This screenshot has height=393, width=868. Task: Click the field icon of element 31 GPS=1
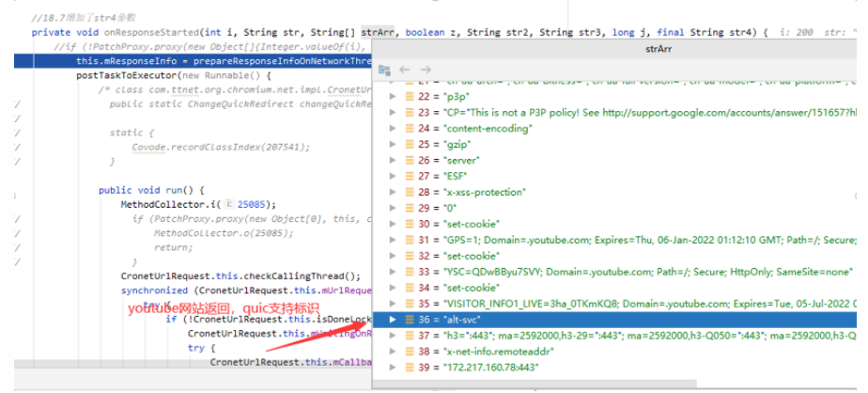pos(410,240)
